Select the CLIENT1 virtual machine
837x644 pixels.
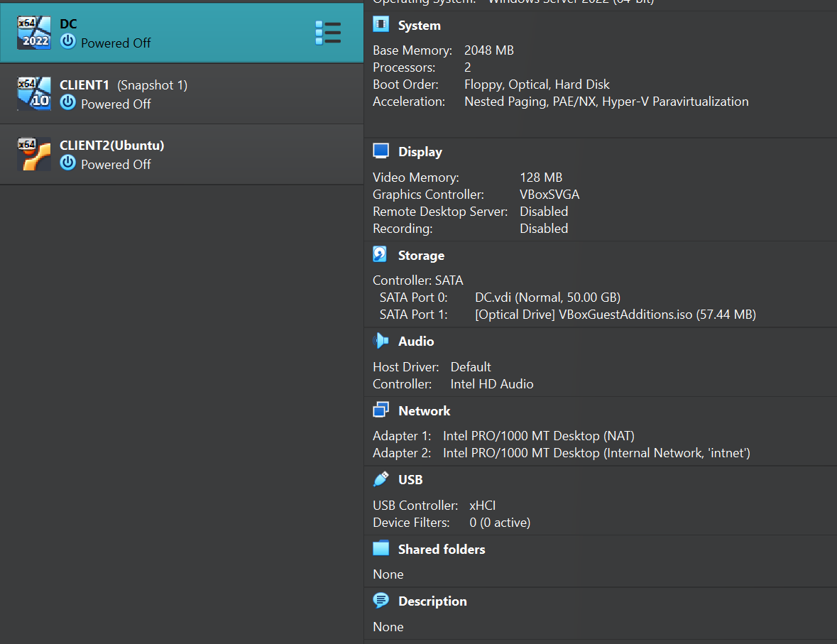click(182, 94)
